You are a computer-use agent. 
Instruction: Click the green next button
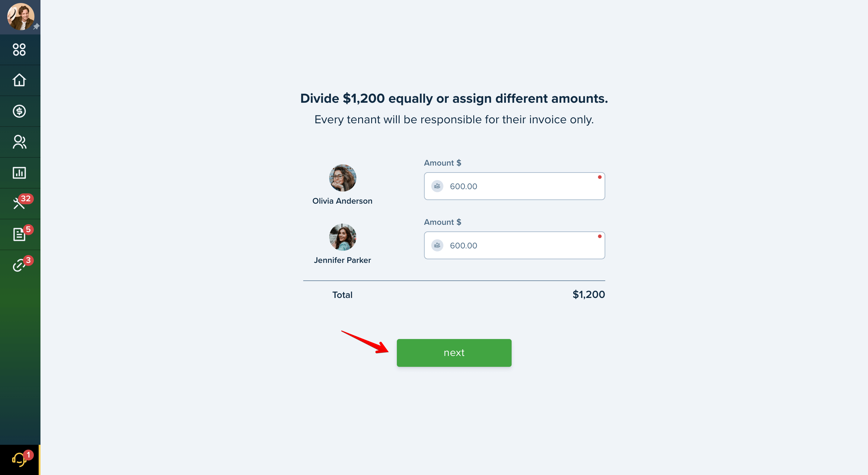click(x=454, y=353)
